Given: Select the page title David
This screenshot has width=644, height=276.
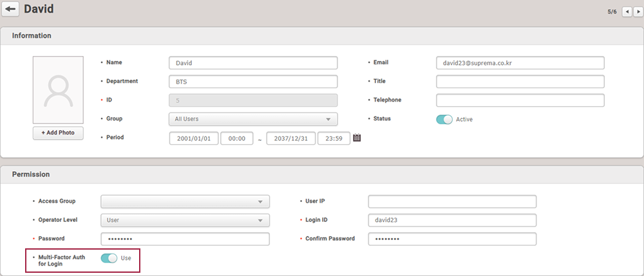Looking at the screenshot, I should pyautogui.click(x=39, y=8).
